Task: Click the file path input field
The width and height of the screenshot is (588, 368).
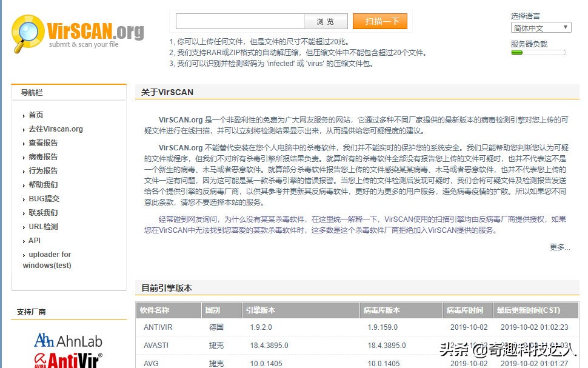Action: coord(240,21)
